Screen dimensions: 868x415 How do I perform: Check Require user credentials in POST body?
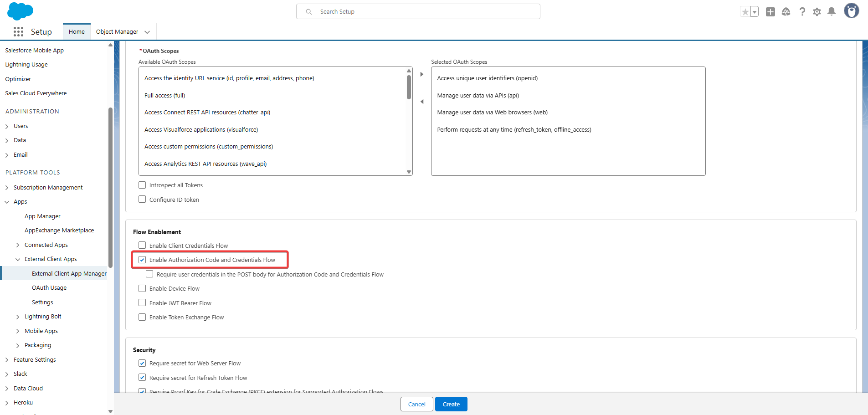(x=149, y=274)
